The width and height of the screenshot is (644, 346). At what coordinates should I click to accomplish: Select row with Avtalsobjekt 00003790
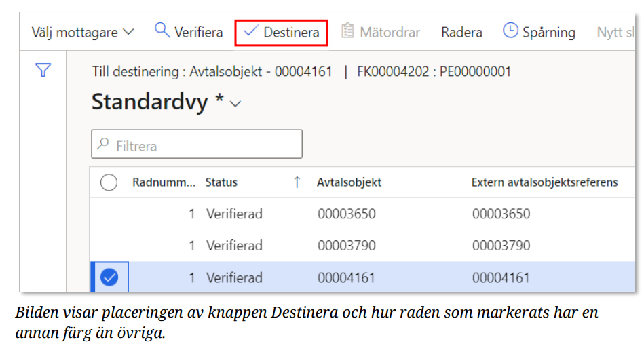(346, 245)
